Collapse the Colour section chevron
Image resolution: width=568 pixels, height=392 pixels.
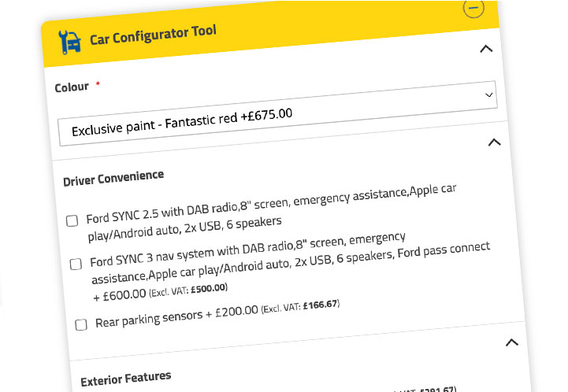point(486,49)
